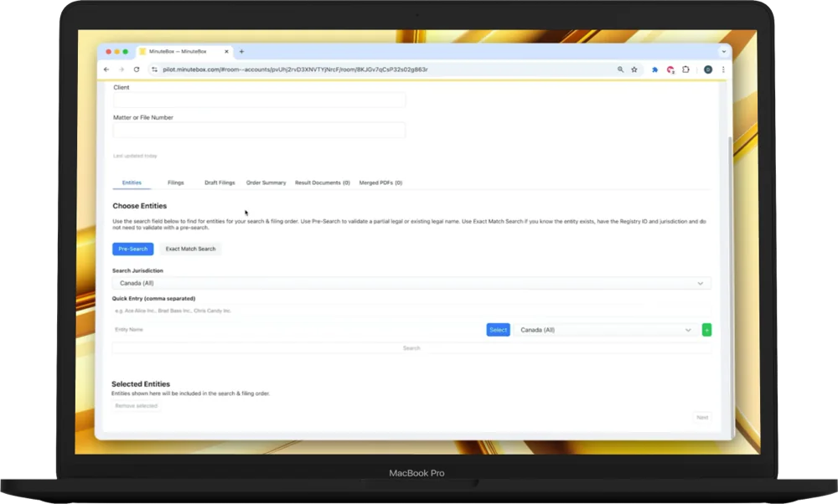Click the Matter or File Number field
Viewport: 838px width, 504px height.
pos(259,131)
